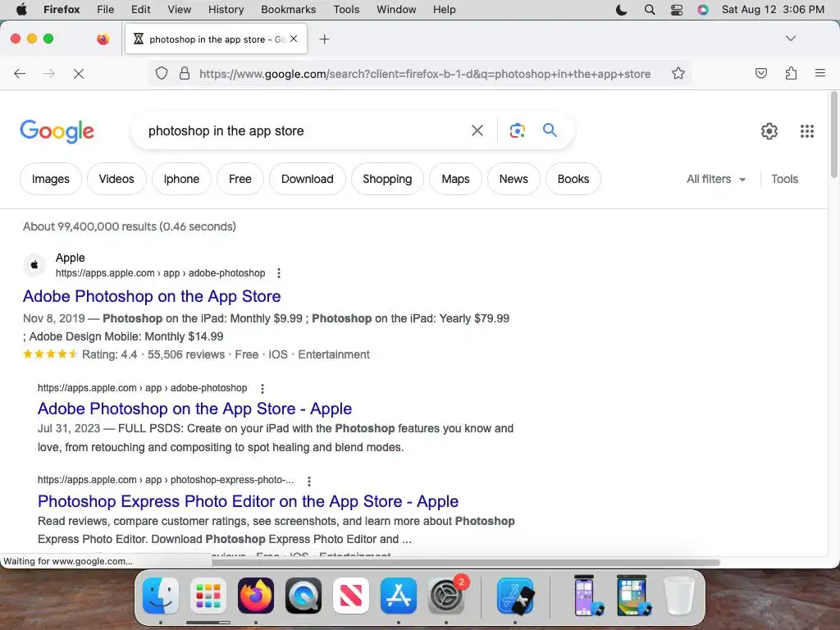
Task: Select the Download filter chip
Action: (307, 179)
